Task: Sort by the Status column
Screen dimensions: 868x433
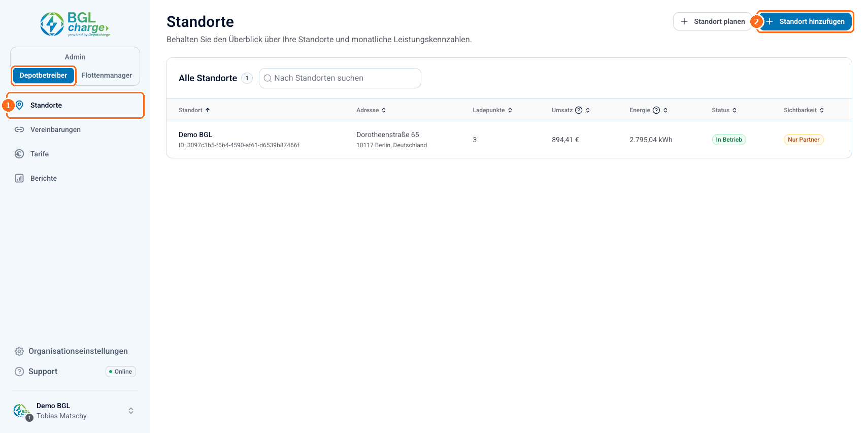Action: (724, 110)
